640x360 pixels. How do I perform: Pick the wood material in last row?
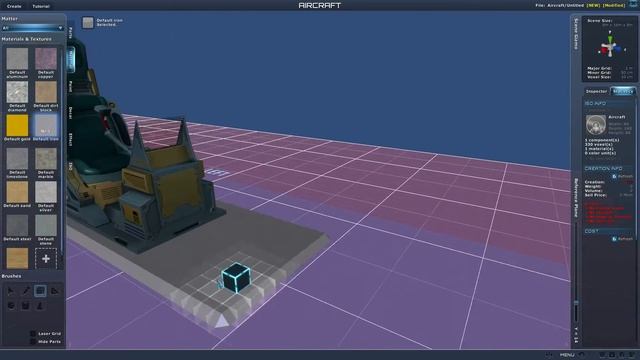click(17, 258)
